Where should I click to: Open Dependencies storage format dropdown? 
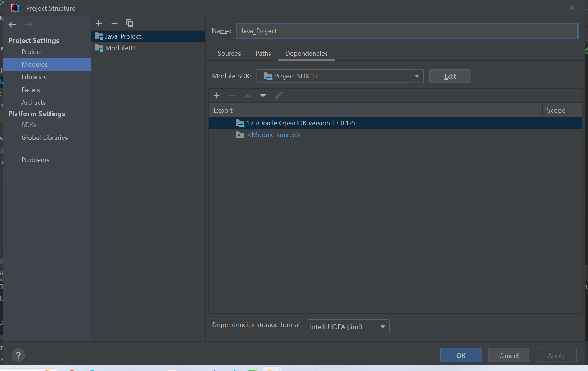(x=348, y=327)
